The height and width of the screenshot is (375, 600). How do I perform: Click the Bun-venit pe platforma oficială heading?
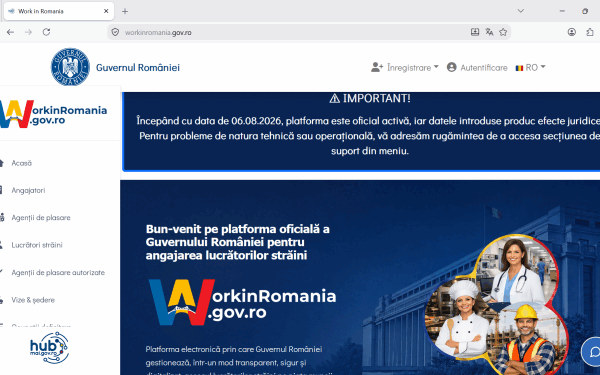pos(237,242)
